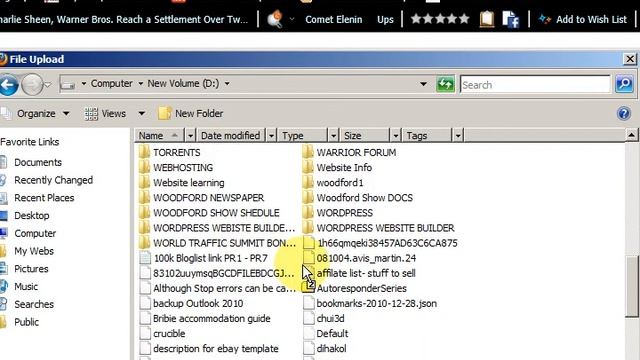The image size is (640, 360).
Task: Click the green refresh button by the address bar
Action: [x=445, y=84]
